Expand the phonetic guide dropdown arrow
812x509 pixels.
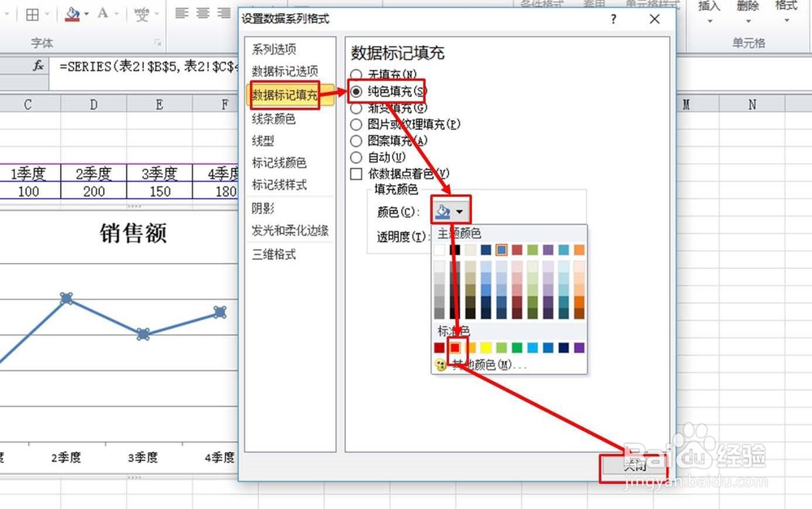[156, 14]
